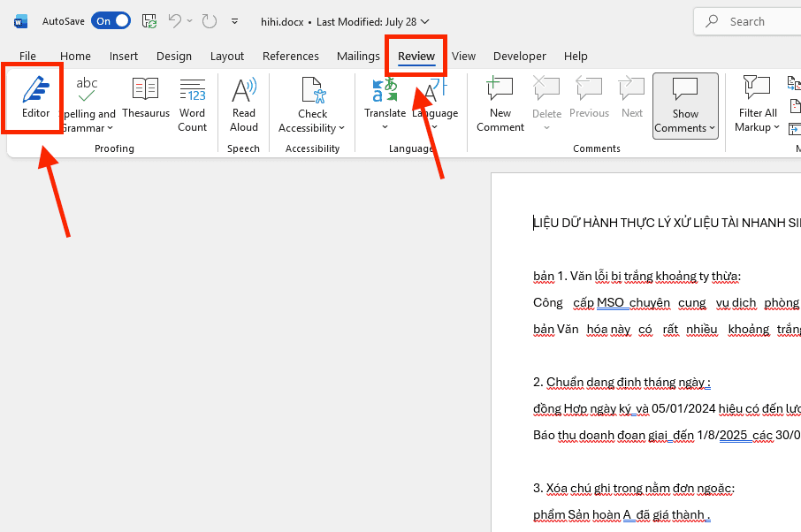Screen dimensions: 801x532
Task: Open Customize Quick Access Toolbar dropdown
Action: [x=234, y=21]
